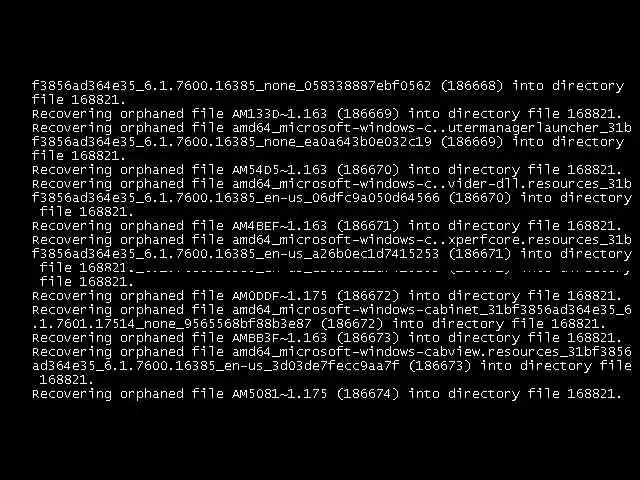Click the en-us_a26b0ec1d7415253 hash text
This screenshot has height=480, width=640.
(352, 254)
